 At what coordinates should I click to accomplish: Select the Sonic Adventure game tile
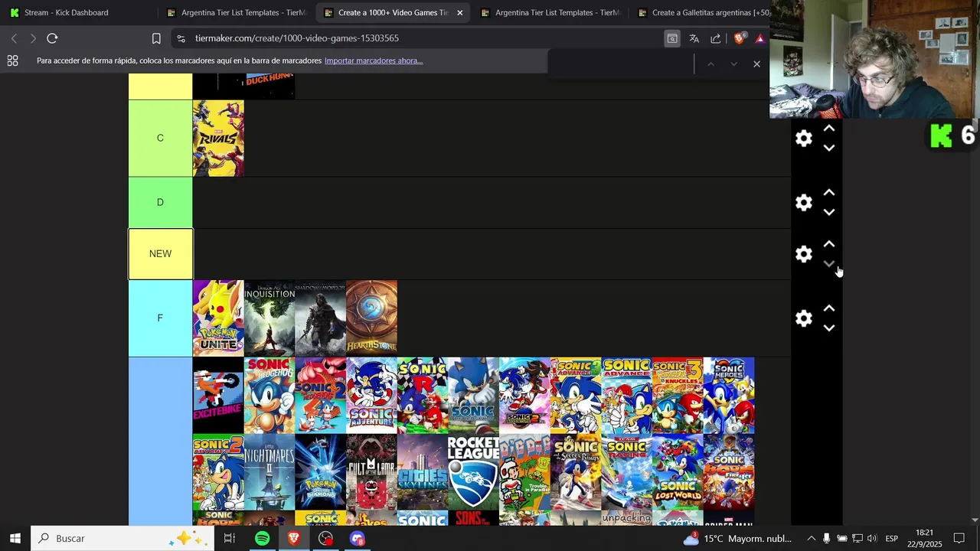[371, 396]
